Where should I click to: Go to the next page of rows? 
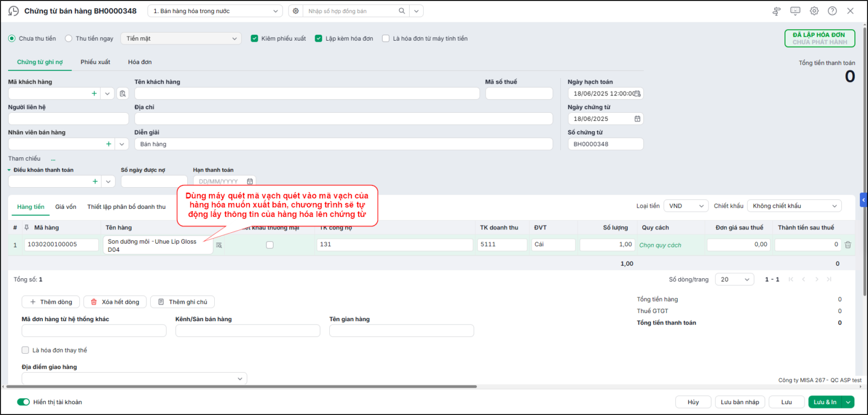816,279
